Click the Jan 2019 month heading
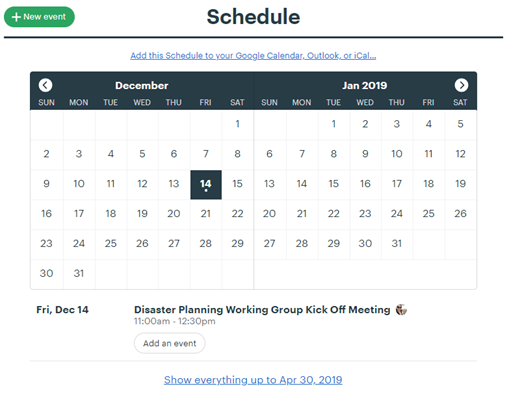509x397 pixels. click(365, 85)
